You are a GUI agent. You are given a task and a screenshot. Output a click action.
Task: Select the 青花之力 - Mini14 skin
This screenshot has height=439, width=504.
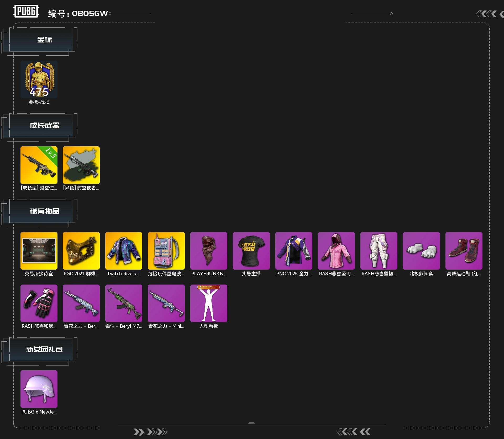pos(166,303)
